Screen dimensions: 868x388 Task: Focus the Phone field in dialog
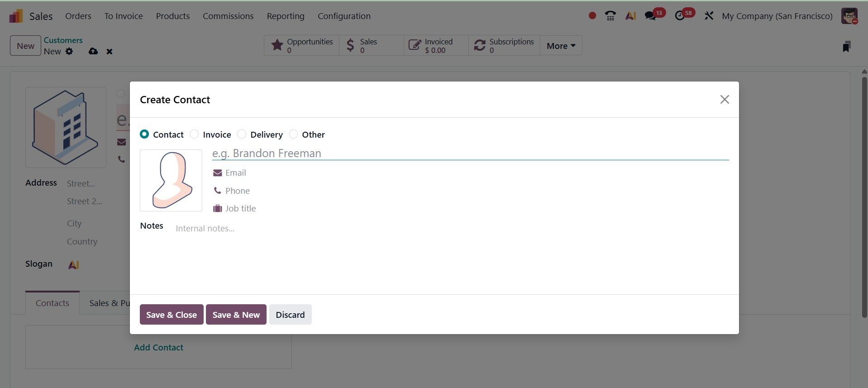[477, 191]
